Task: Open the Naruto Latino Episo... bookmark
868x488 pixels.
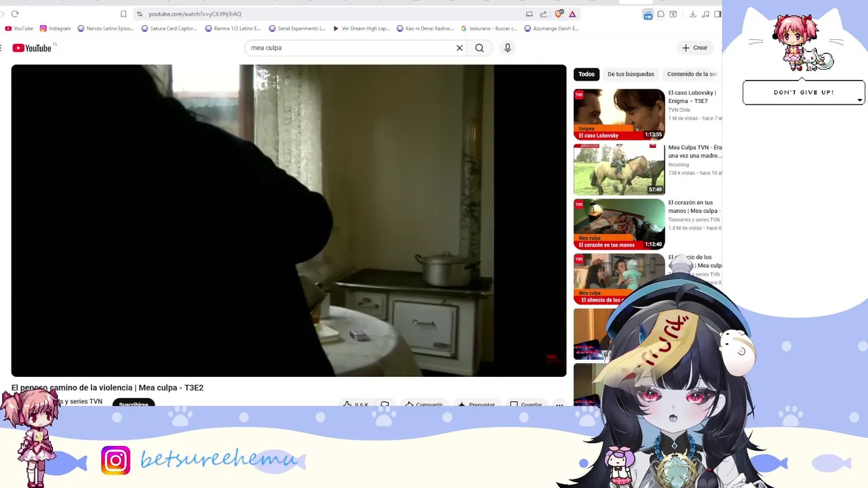Action: (x=106, y=28)
